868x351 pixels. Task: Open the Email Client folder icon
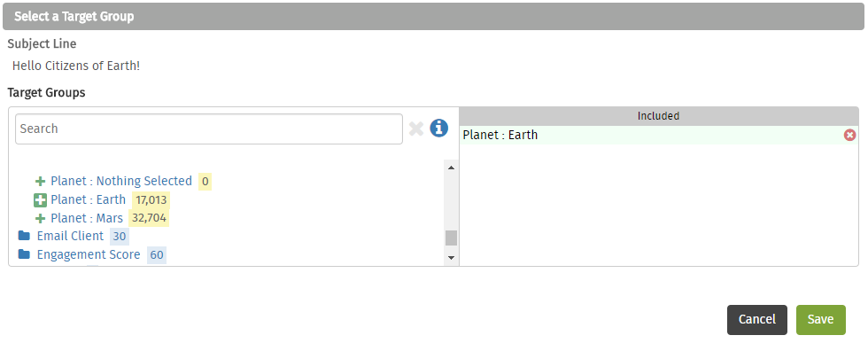(x=24, y=236)
